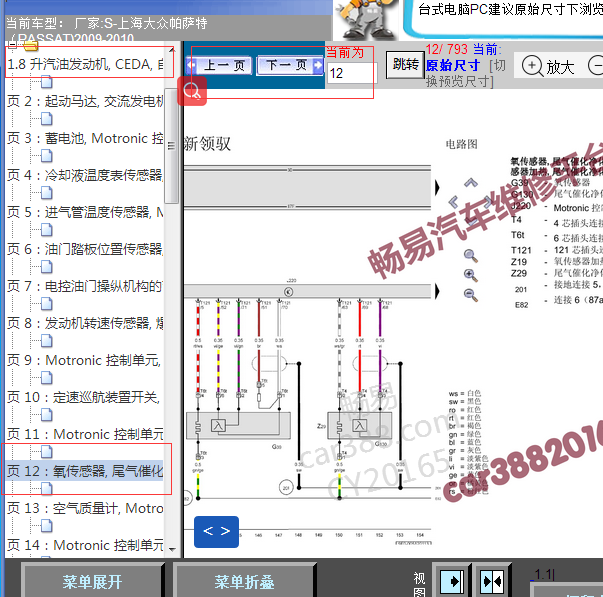The width and height of the screenshot is (603, 597).
Task: Click the document icon above 页 4
Action: (x=47, y=156)
